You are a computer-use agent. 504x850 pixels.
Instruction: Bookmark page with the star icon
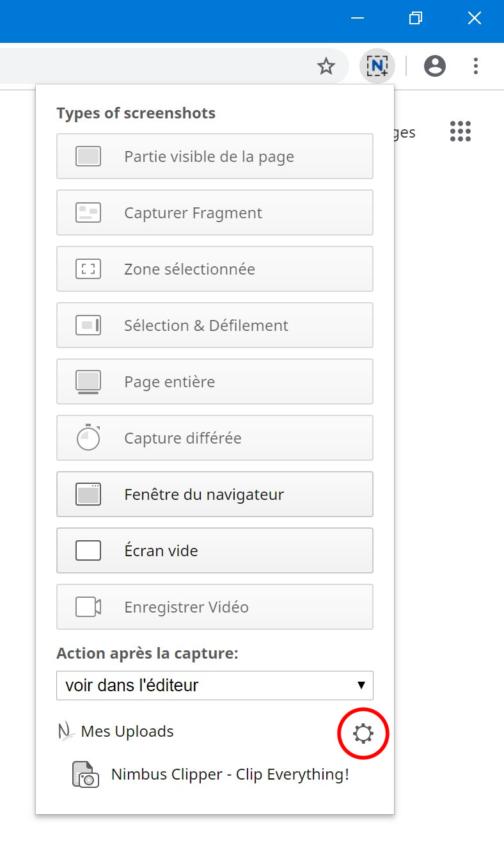(326, 66)
